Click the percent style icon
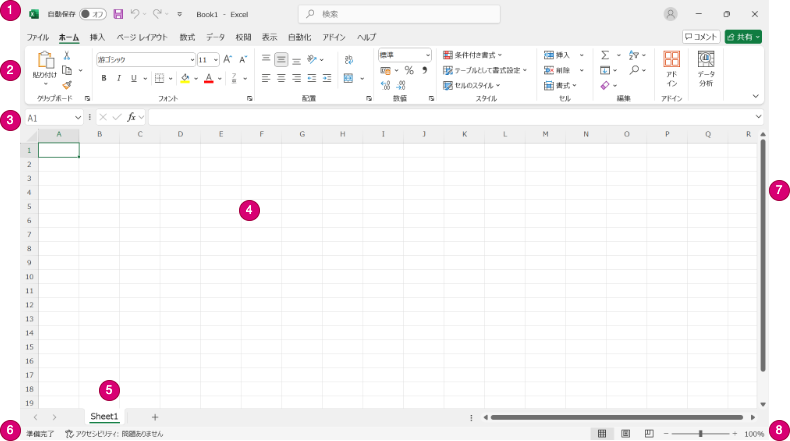The height and width of the screenshot is (441, 790). tap(409, 70)
